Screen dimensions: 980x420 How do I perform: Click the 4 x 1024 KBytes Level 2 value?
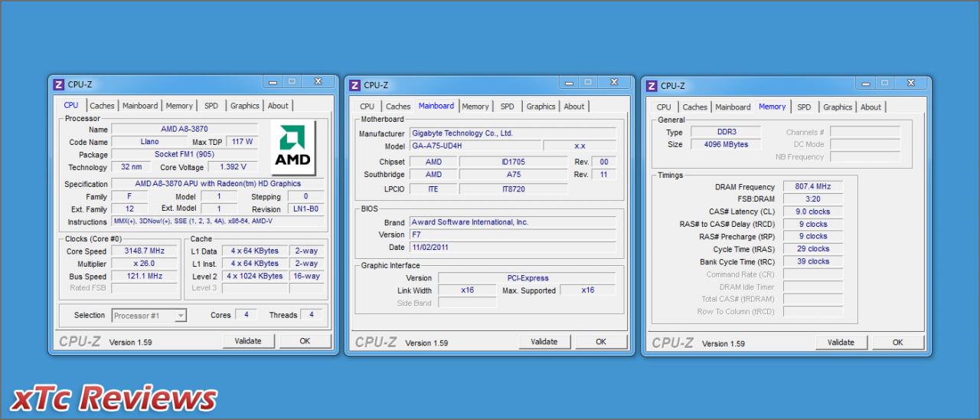(x=255, y=276)
